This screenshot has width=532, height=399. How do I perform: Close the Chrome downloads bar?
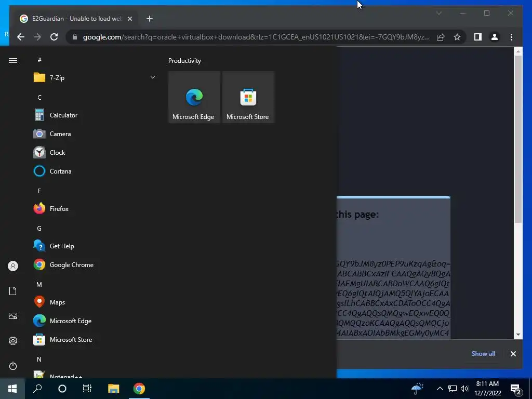[x=513, y=354]
